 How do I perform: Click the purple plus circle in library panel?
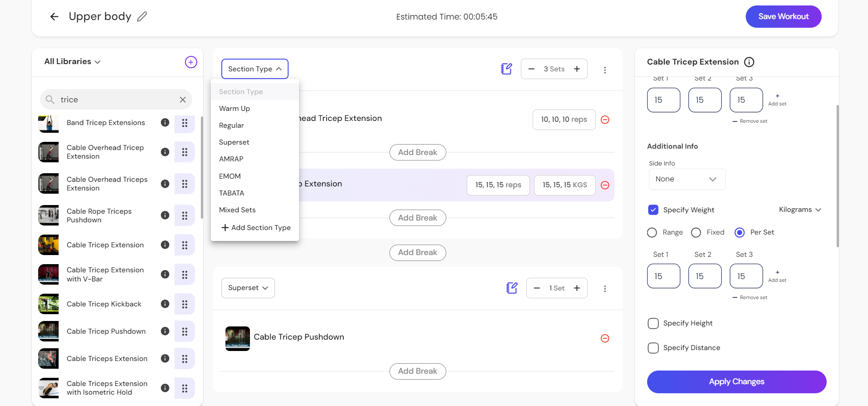tap(191, 62)
